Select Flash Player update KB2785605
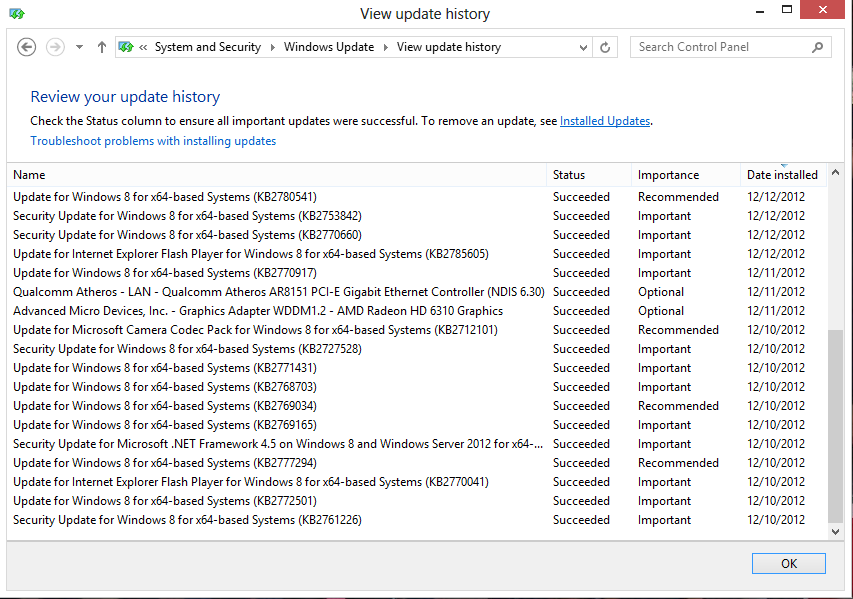Viewport: 853px width, 599px height. [417, 254]
